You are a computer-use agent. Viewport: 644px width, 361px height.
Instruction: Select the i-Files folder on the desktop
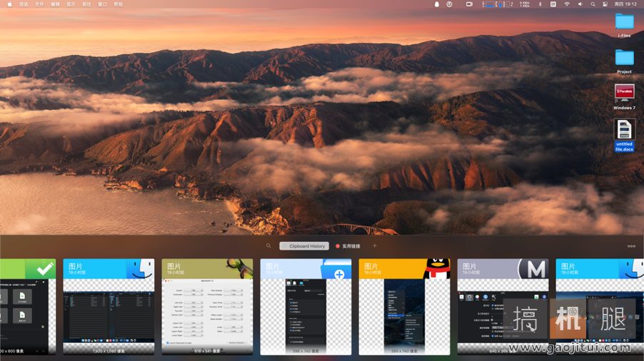(624, 26)
